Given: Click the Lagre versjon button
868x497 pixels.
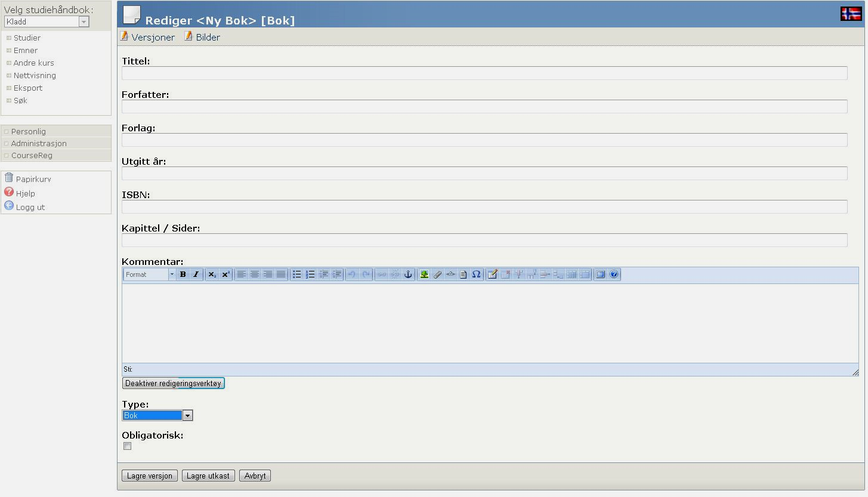Looking at the screenshot, I should pos(149,476).
